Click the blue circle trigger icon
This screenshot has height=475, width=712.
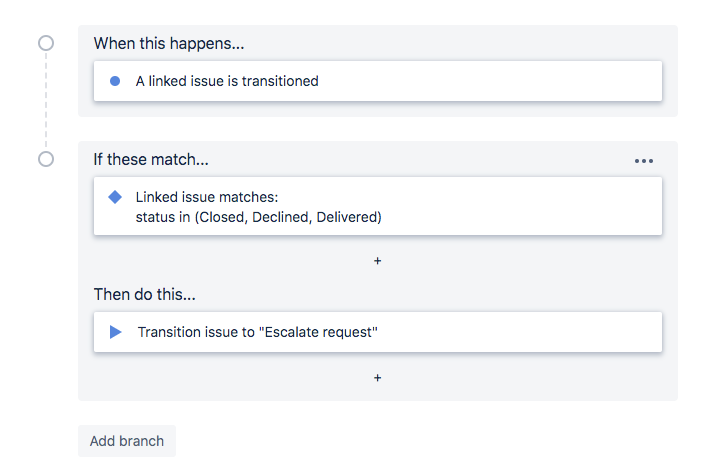[115, 81]
